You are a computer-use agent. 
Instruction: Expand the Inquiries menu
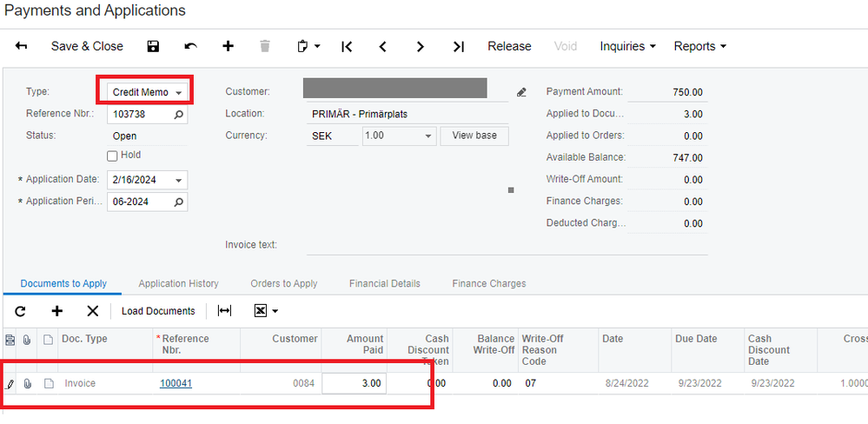[x=627, y=47]
